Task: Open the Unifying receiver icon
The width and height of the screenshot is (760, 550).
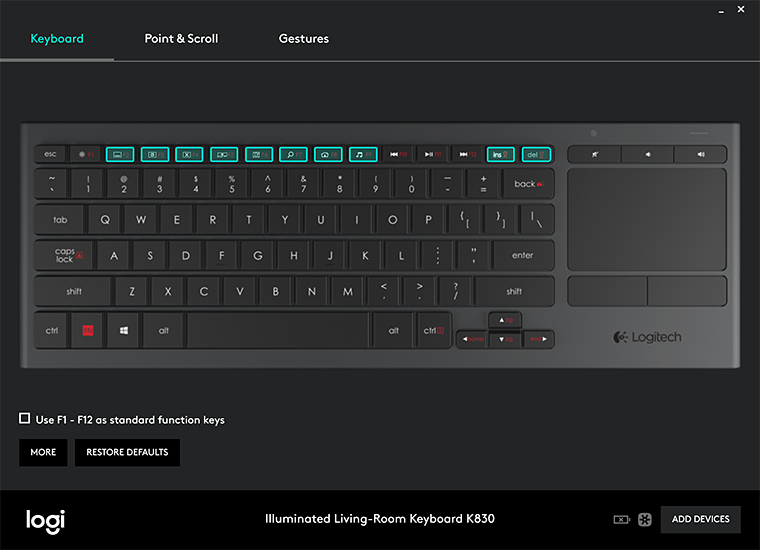Action: [x=645, y=519]
